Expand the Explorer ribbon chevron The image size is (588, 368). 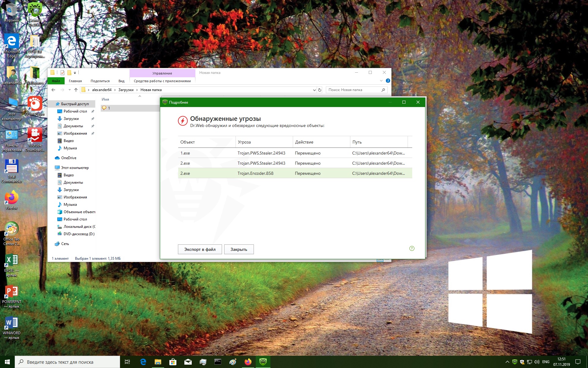(381, 81)
